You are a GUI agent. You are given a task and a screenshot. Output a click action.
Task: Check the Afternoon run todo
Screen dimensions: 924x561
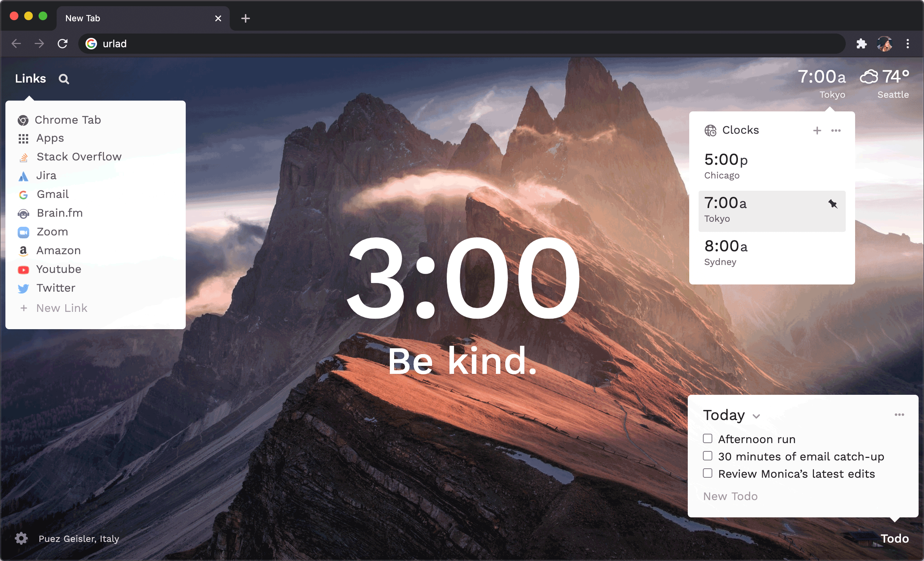(708, 438)
